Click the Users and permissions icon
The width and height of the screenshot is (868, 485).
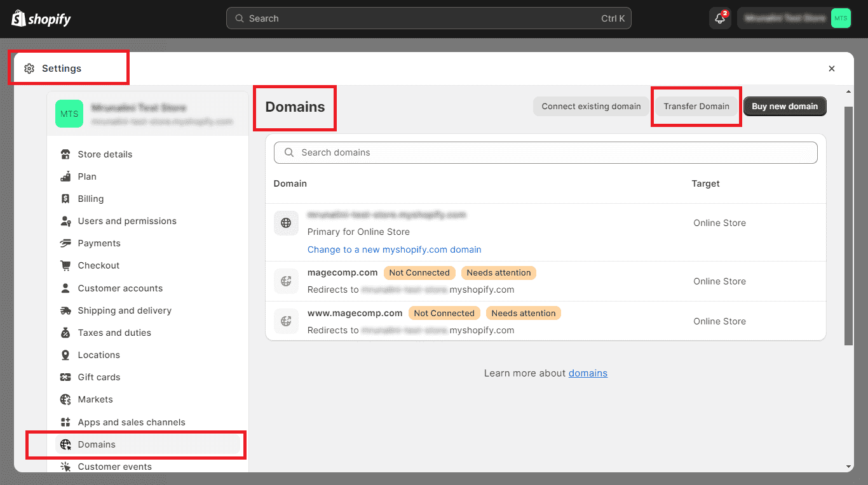(x=65, y=221)
